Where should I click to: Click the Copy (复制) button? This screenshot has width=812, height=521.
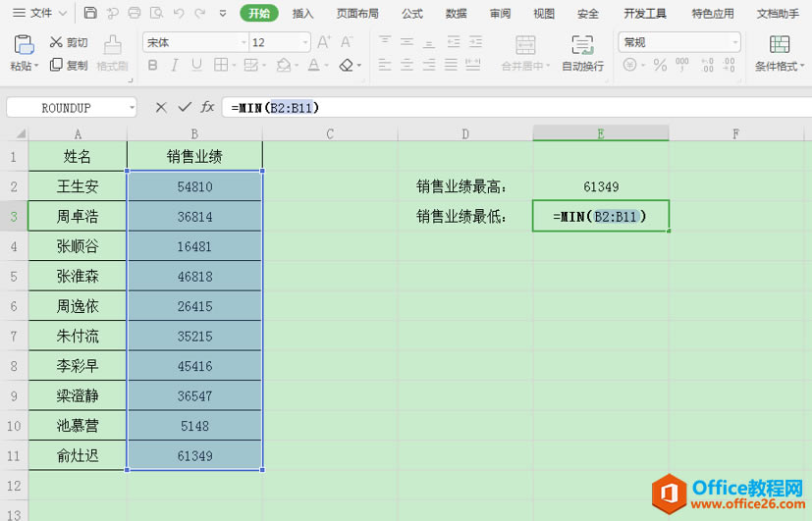coord(68,65)
